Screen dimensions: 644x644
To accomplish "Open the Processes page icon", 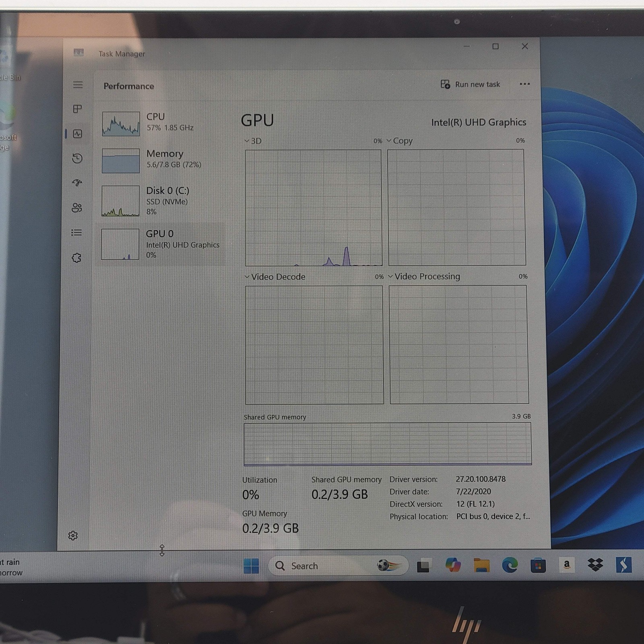I will pyautogui.click(x=77, y=109).
